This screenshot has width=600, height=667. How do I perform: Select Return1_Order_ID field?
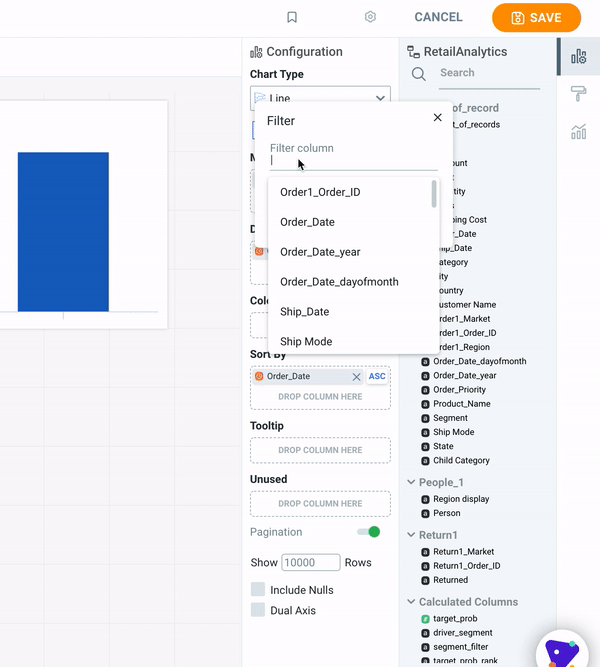click(467, 566)
